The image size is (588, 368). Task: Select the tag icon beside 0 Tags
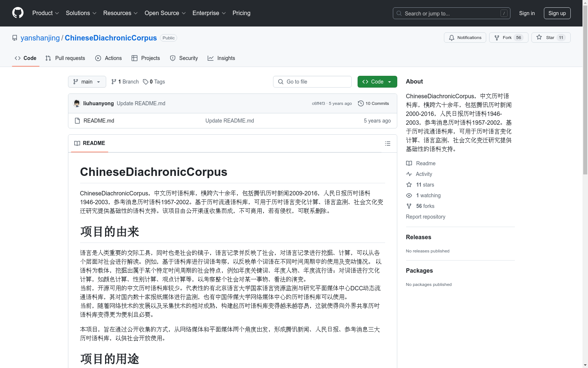(x=146, y=82)
